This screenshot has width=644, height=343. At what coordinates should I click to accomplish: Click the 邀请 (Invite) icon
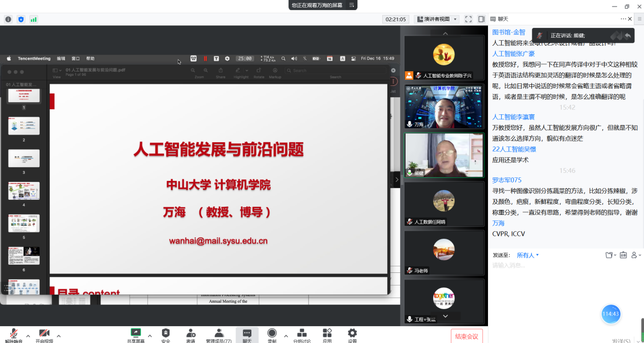point(191,334)
